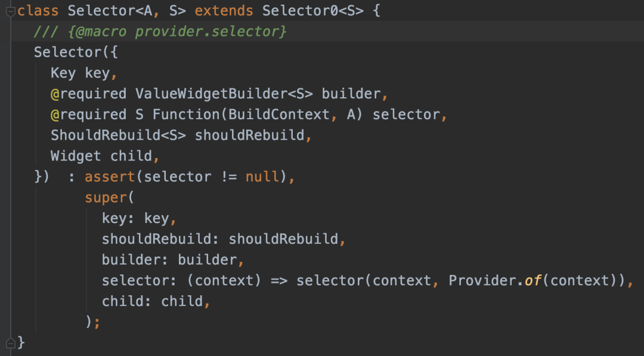
Task: Click the '@required' annotation before ValueWidgetBuilder
Action: 88,94
